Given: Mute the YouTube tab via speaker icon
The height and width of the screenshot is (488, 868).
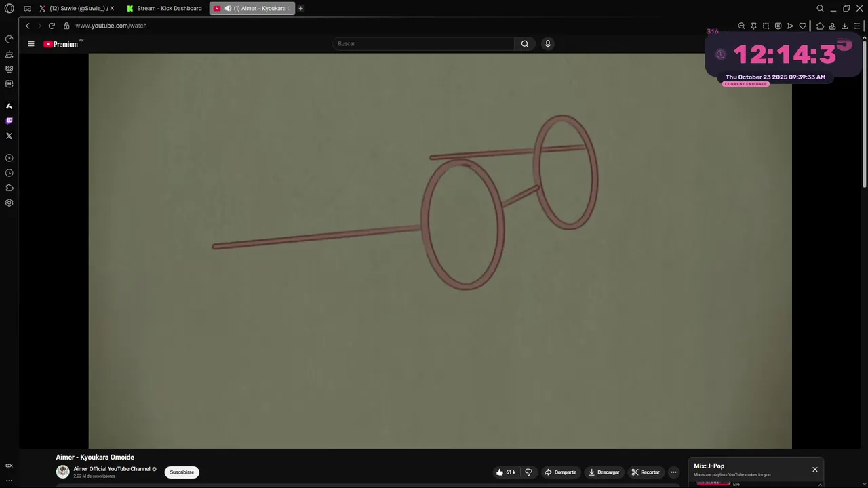Looking at the screenshot, I should pyautogui.click(x=228, y=8).
